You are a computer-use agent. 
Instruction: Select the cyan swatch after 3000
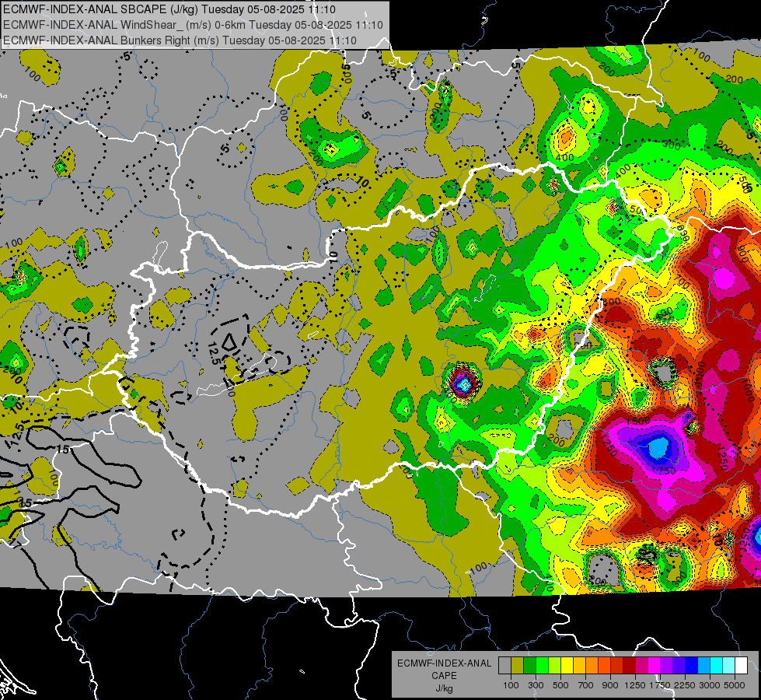[x=717, y=666]
